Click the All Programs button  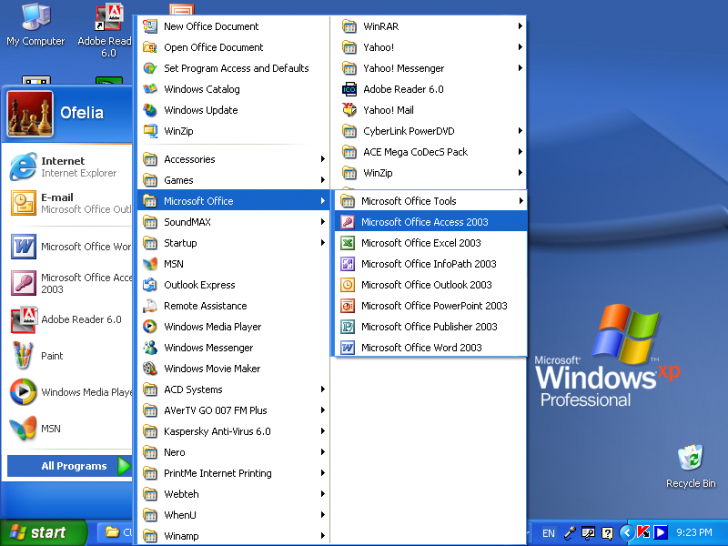pyautogui.click(x=73, y=466)
